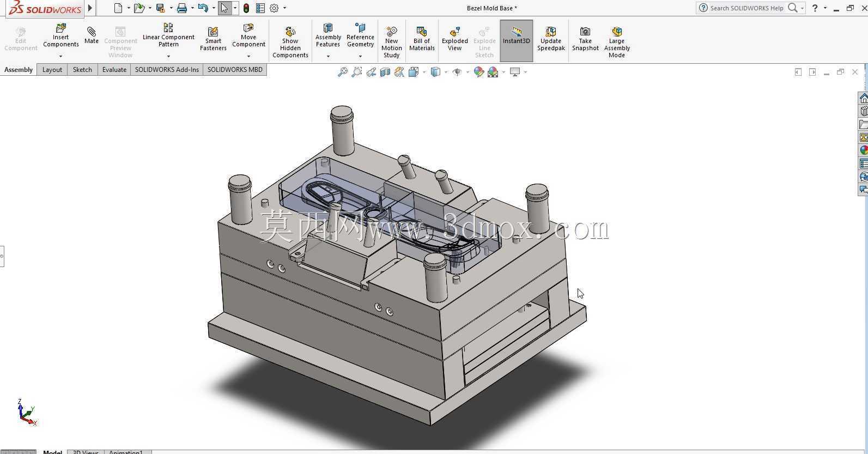The height and width of the screenshot is (454, 868).
Task: Expand the Assembly Features dropdown arrow
Action: (x=328, y=56)
